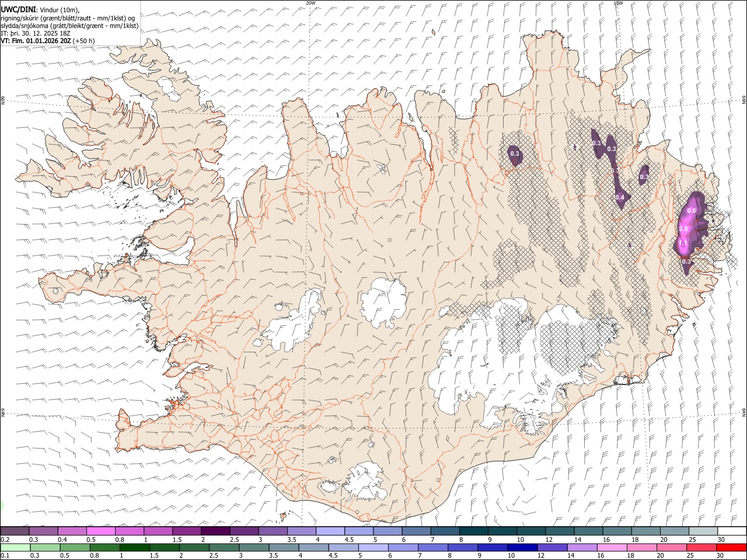The width and height of the screenshot is (747, 560).
Task: Click the 'slydda/snjókoma' legend description line
Action: coord(69,26)
